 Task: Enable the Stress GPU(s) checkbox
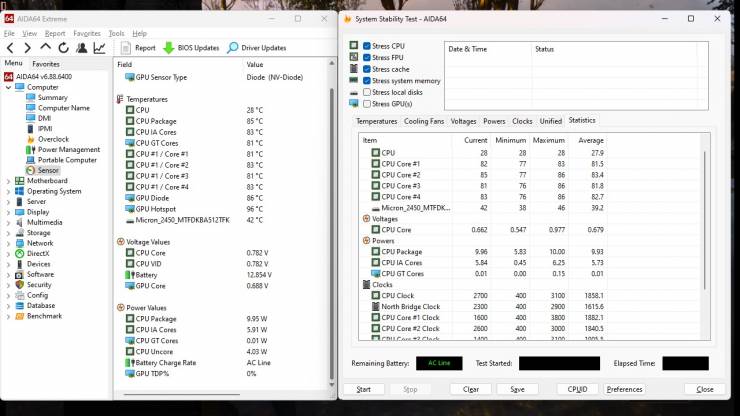(367, 103)
